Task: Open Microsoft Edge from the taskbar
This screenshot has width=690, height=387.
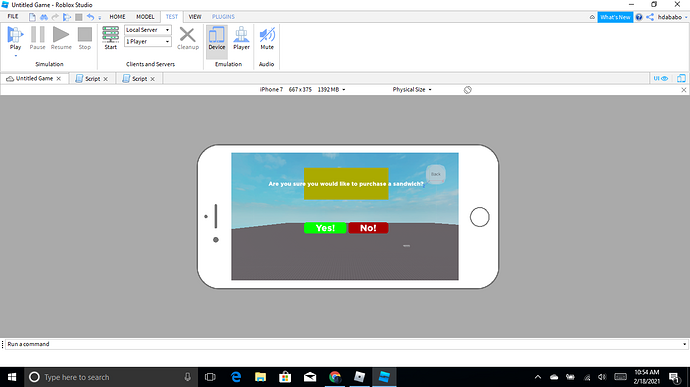Action: pyautogui.click(x=236, y=377)
